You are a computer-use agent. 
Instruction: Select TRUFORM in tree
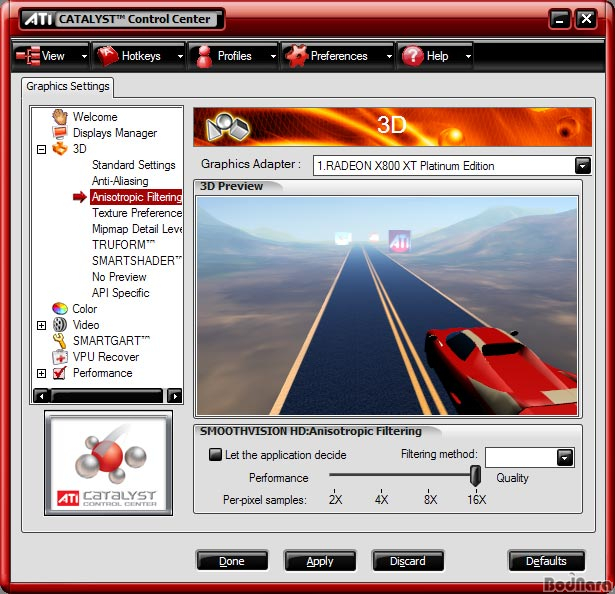tap(124, 245)
